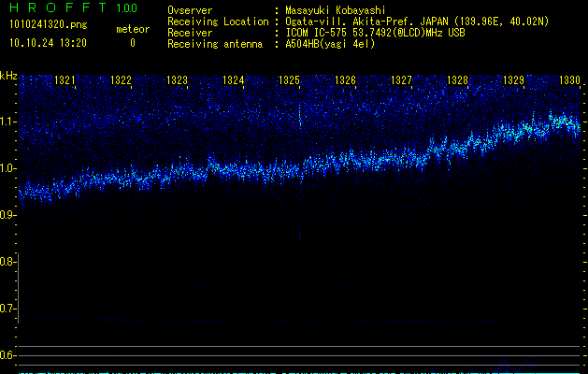Click the kHz axis unit label
This screenshot has height=374, width=588.
(8, 77)
